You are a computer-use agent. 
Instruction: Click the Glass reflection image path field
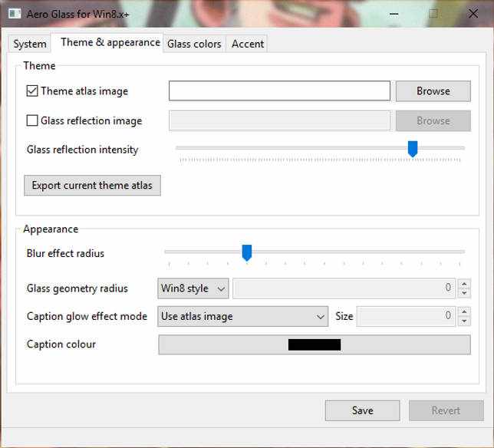click(x=279, y=120)
